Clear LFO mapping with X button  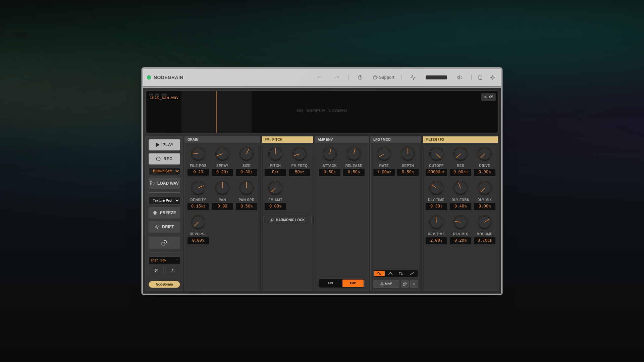[414, 284]
